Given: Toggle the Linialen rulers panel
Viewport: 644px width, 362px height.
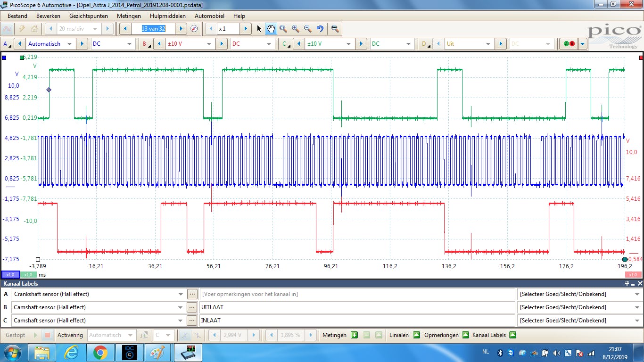Looking at the screenshot, I should click(416, 335).
